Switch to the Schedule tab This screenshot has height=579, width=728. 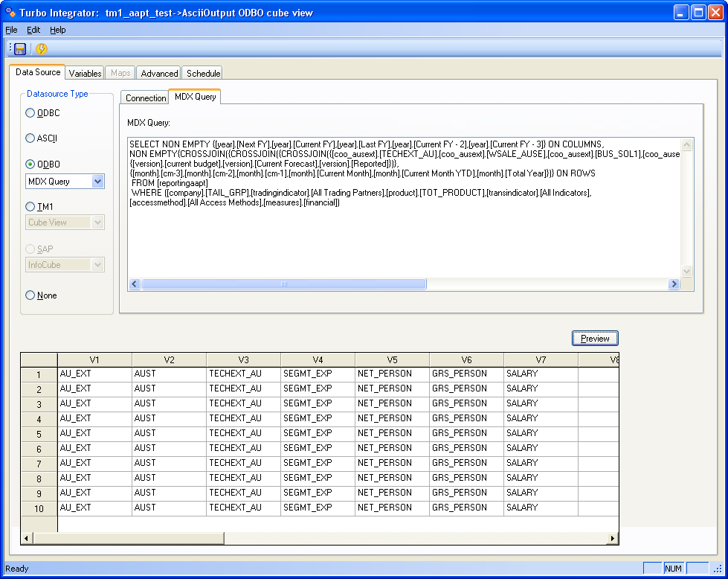[203, 73]
